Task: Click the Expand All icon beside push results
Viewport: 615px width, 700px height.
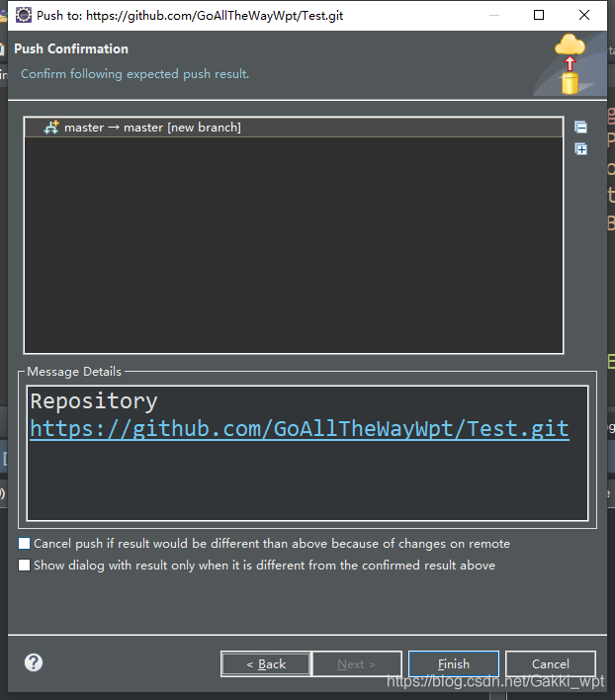Action: click(580, 148)
